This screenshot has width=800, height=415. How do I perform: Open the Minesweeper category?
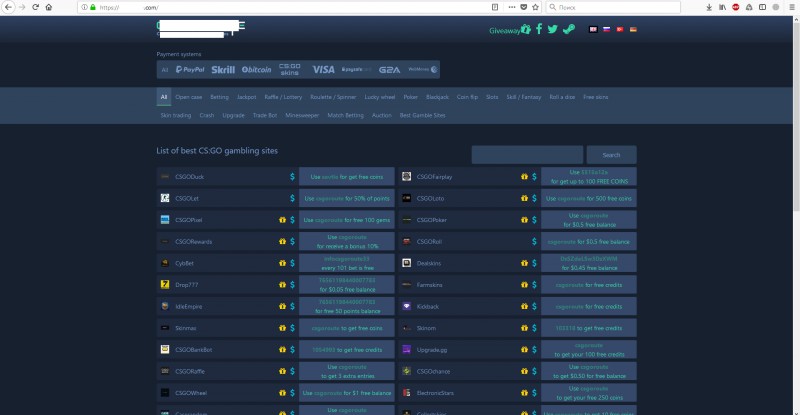click(x=302, y=115)
